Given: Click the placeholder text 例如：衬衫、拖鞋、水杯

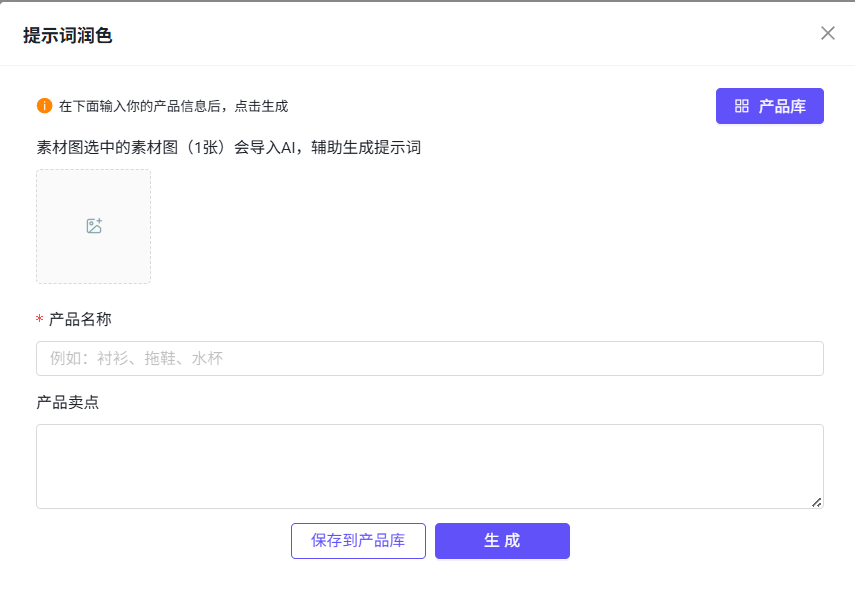Looking at the screenshot, I should [135, 359].
